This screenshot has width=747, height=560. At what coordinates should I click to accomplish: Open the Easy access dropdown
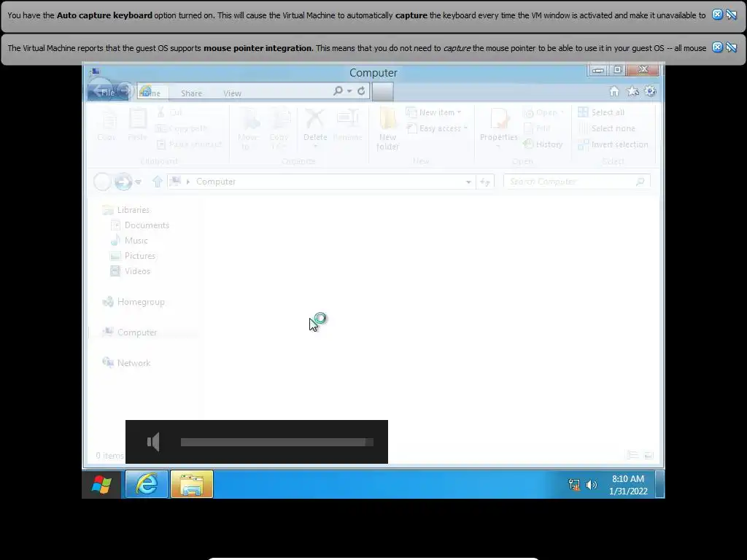437,128
